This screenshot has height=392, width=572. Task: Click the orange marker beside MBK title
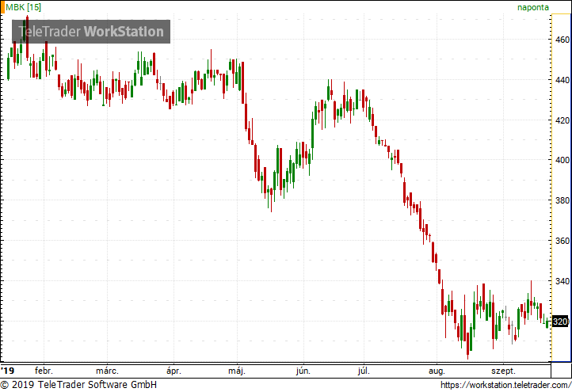[2, 7]
